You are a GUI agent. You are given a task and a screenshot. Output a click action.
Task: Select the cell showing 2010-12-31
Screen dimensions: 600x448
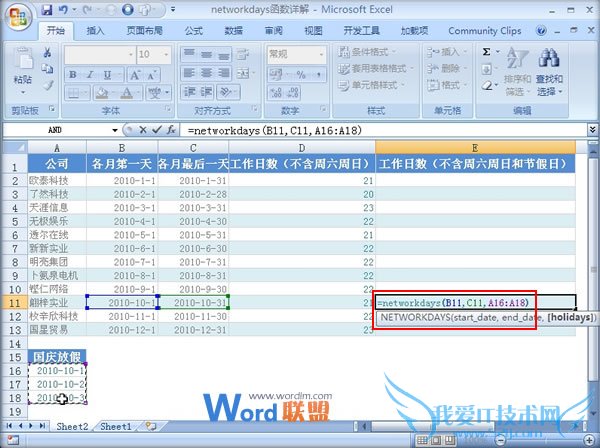pyautogui.click(x=193, y=329)
